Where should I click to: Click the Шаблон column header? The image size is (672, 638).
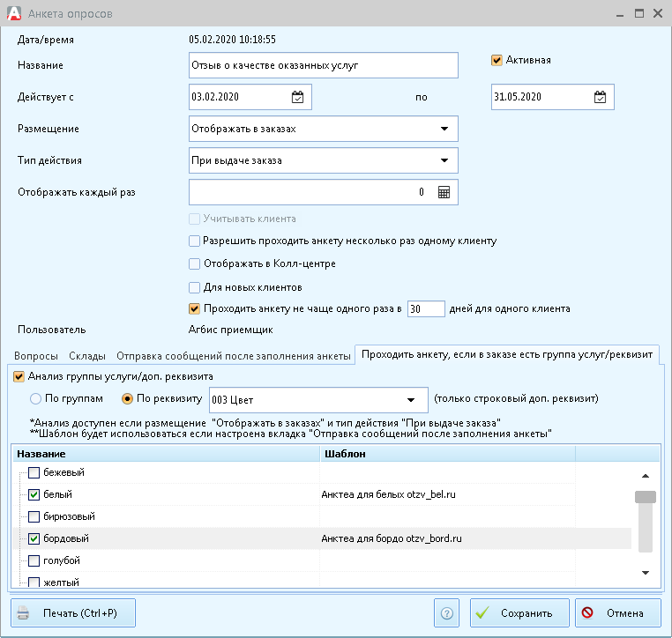[x=447, y=454]
